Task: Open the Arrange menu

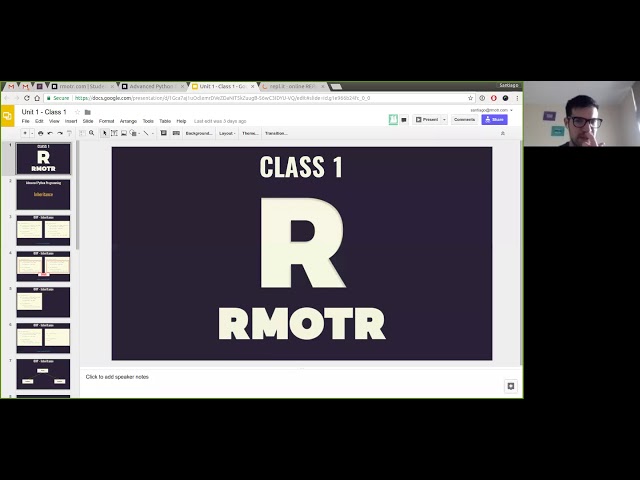Action: point(128,121)
